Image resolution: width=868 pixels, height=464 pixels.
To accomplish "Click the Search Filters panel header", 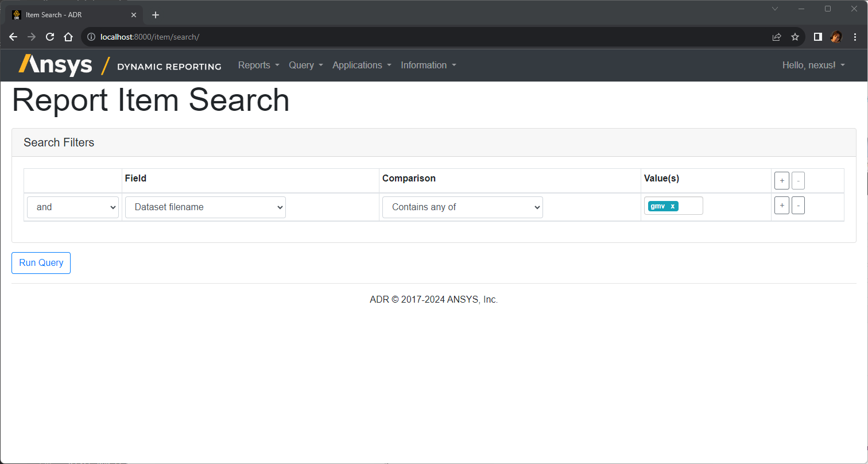I will tap(434, 142).
